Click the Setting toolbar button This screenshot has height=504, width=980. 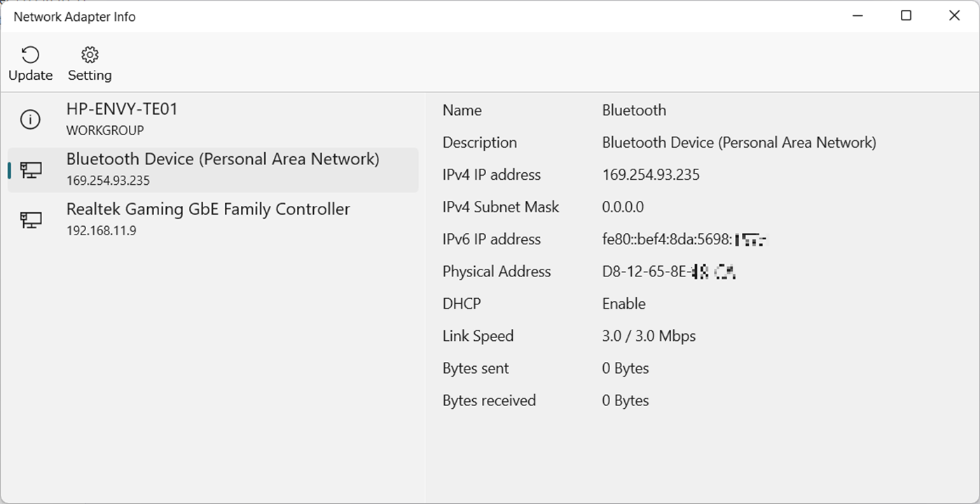89,63
